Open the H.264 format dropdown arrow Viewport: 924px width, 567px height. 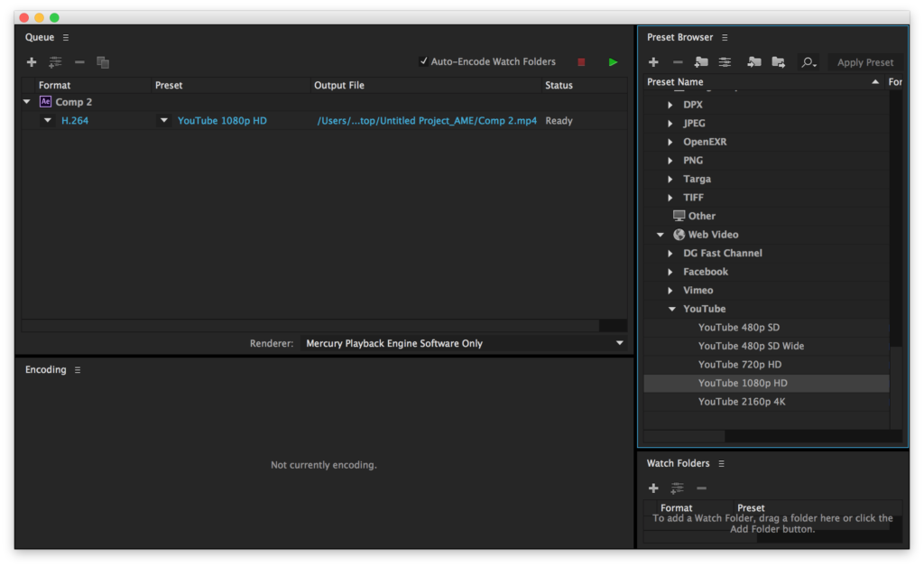point(48,120)
